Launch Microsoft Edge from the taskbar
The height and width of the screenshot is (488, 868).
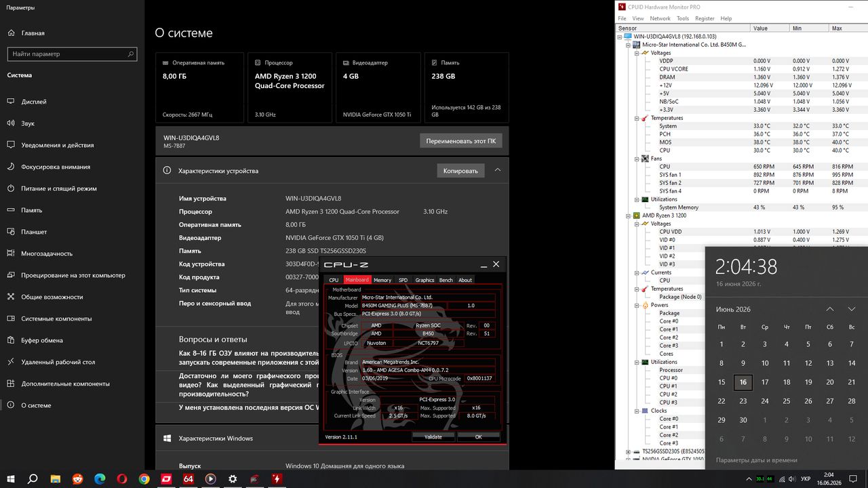pyautogui.click(x=100, y=479)
